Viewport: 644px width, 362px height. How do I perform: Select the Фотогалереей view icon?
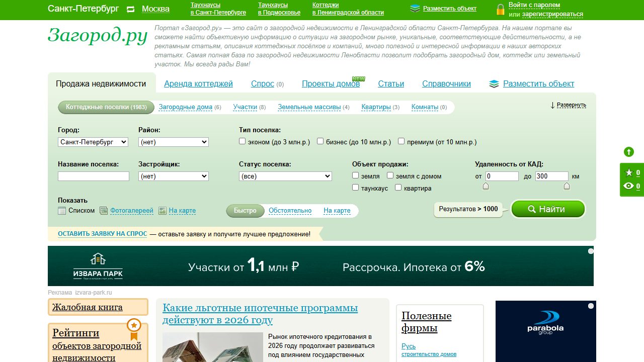[104, 211]
